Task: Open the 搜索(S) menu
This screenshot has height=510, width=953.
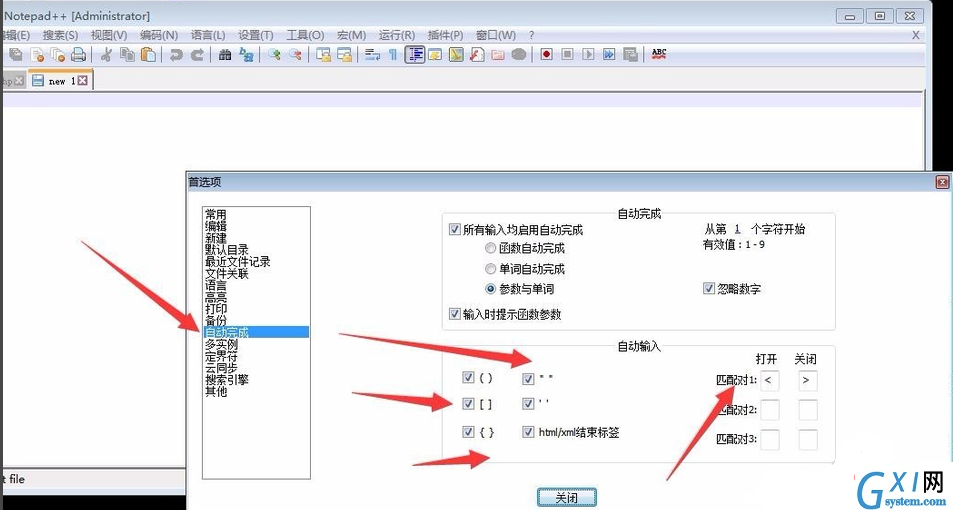Action: 60,35
